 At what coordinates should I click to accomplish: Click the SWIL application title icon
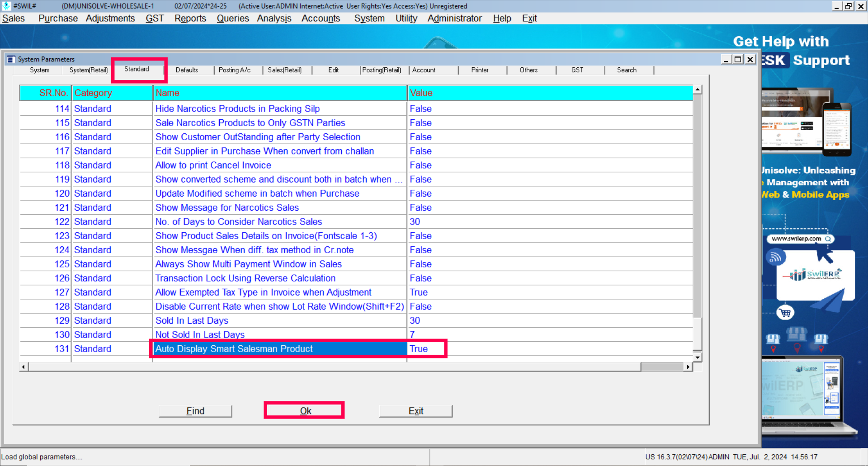tap(6, 6)
